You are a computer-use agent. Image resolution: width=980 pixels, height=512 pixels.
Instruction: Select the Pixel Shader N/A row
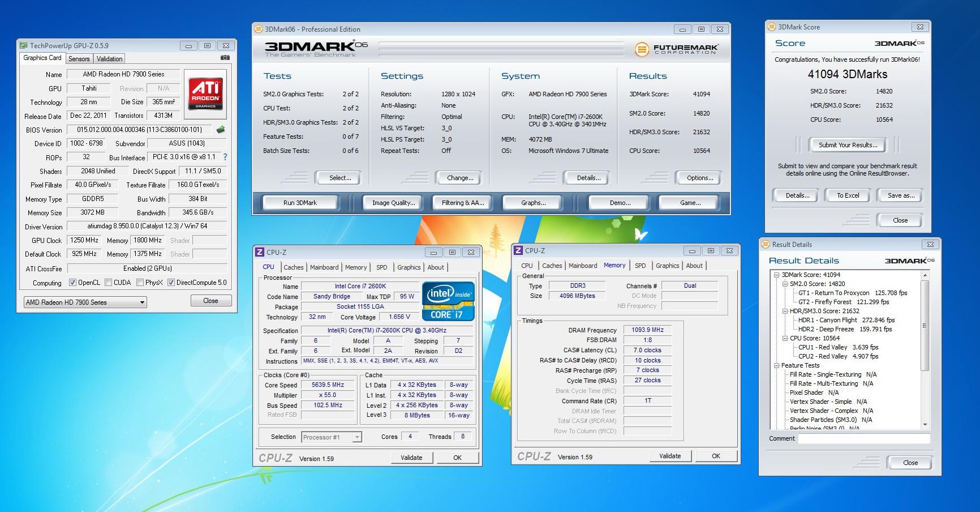click(x=814, y=392)
